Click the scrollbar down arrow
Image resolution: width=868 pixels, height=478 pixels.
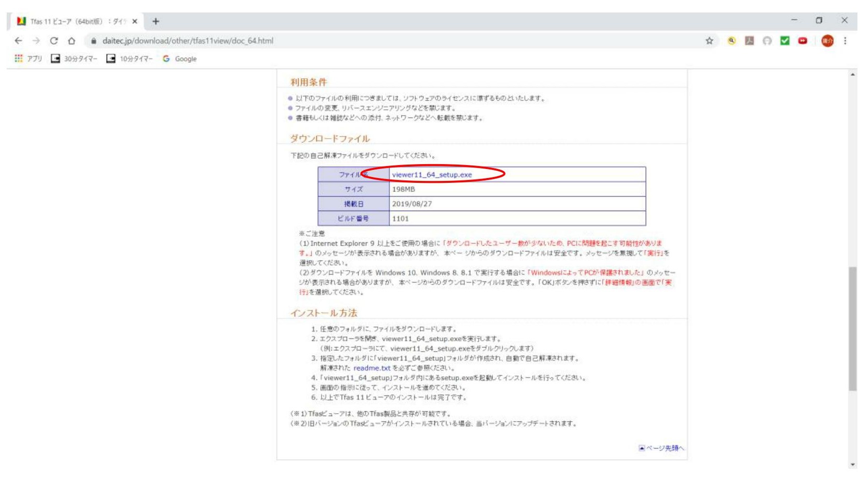853,465
